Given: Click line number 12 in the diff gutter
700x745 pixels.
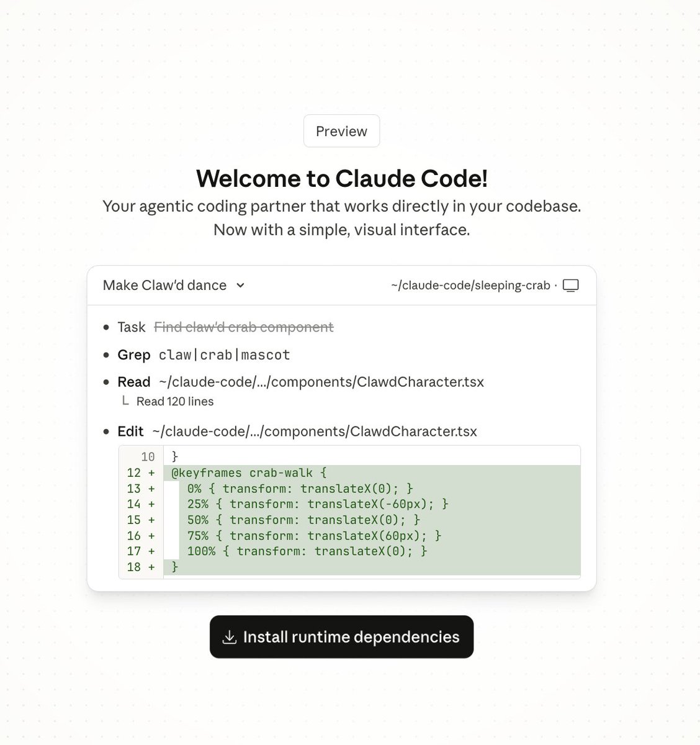Looking at the screenshot, I should 134,472.
